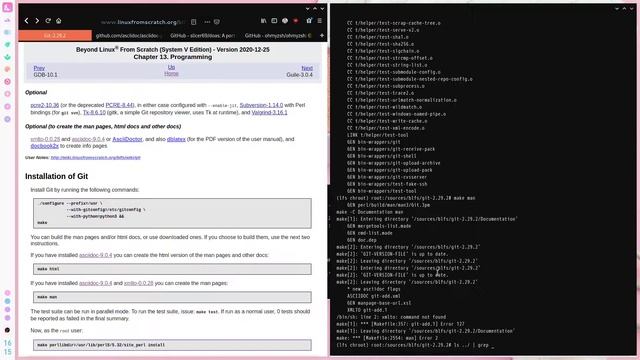This screenshot has height=360, width=640.
Task: Follow the Home navigation link
Action: coord(171,73)
